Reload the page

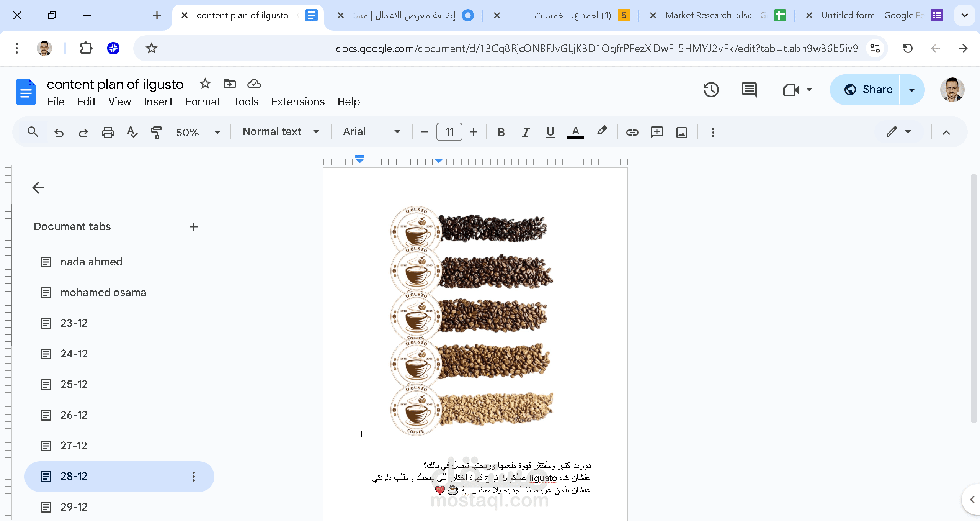click(x=908, y=48)
